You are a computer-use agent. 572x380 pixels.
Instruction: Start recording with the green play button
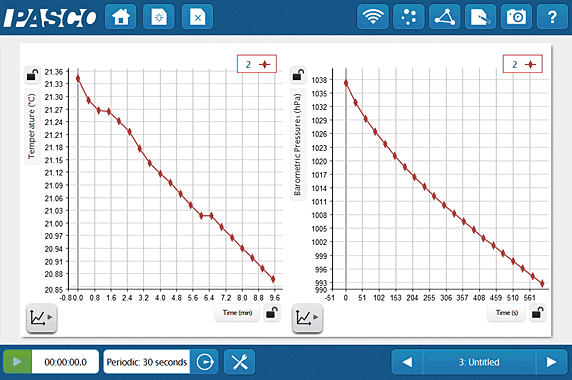17,362
